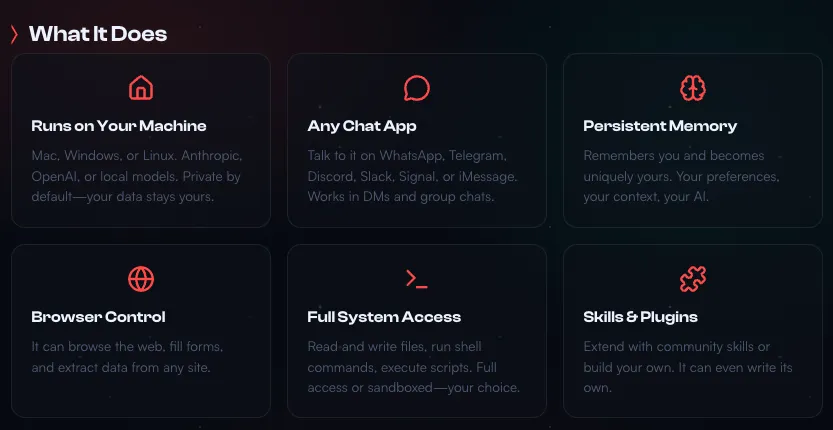Select the Full System Access heading
Image resolution: width=833 pixels, height=430 pixels.
384,317
